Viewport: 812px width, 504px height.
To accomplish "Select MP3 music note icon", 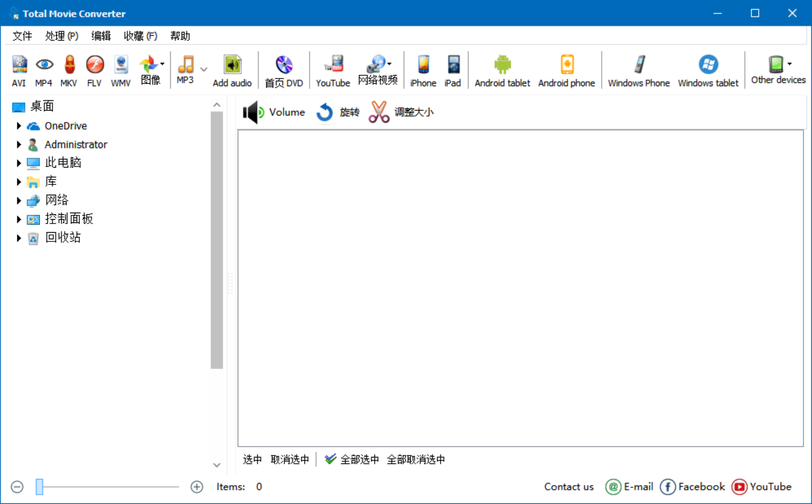I will [186, 69].
